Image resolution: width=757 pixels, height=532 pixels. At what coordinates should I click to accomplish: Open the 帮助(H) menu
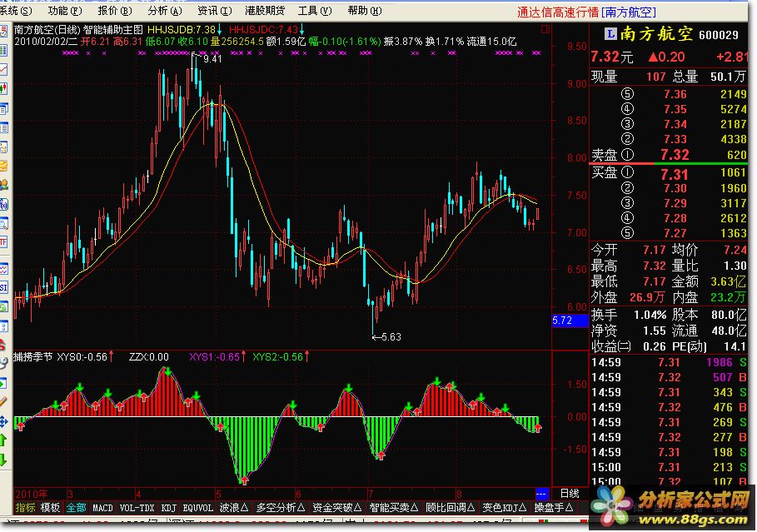[365, 11]
